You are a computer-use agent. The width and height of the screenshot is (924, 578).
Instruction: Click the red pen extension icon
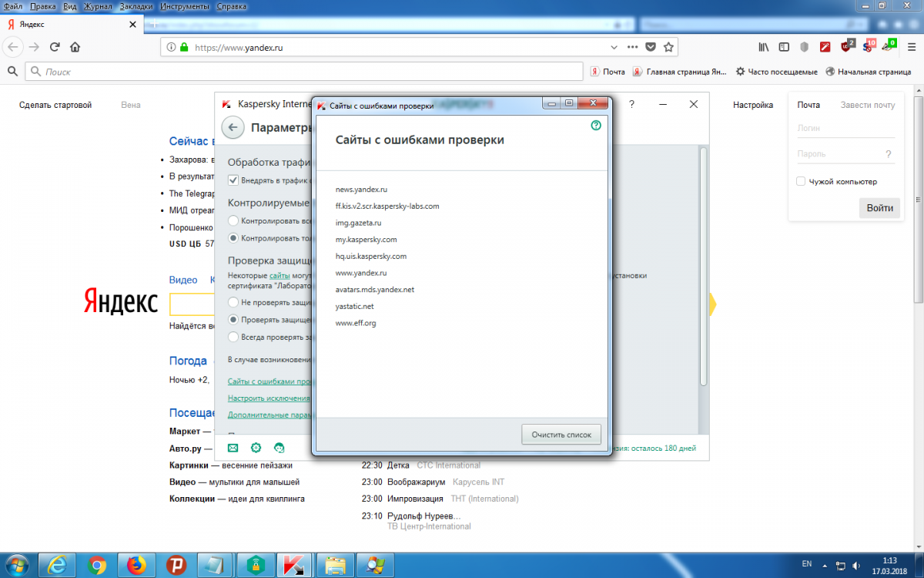[825, 47]
